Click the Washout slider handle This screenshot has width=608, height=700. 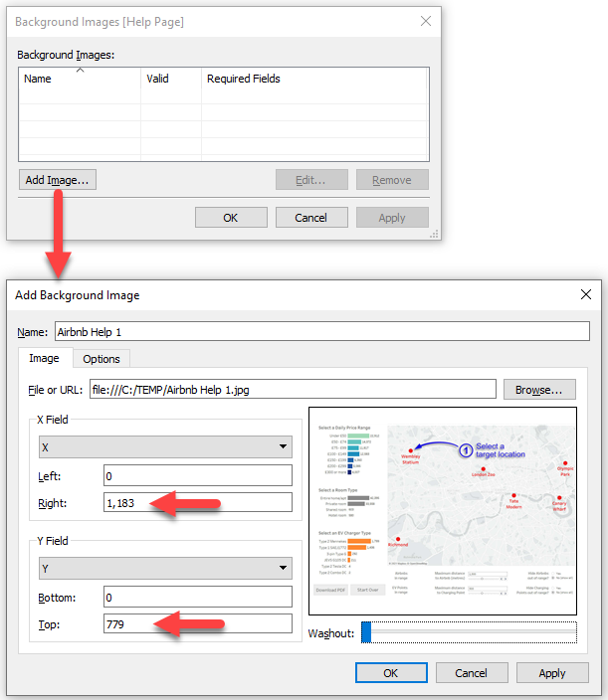(366, 632)
